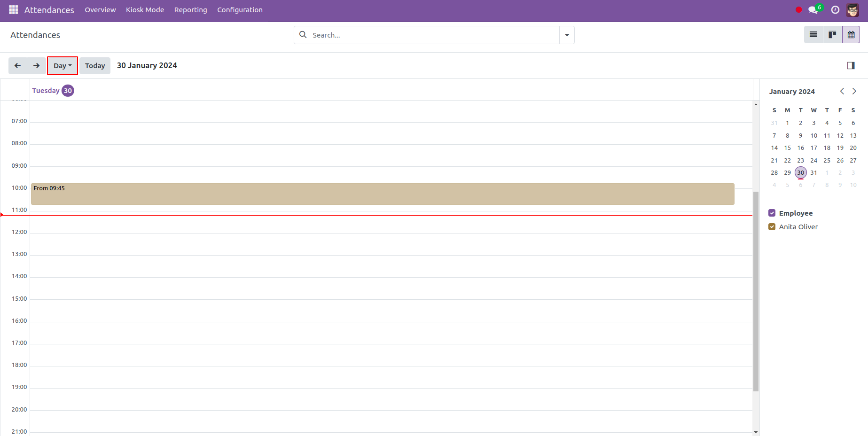Show previous month in mini calendar
This screenshot has width=868, height=436.
tap(842, 91)
